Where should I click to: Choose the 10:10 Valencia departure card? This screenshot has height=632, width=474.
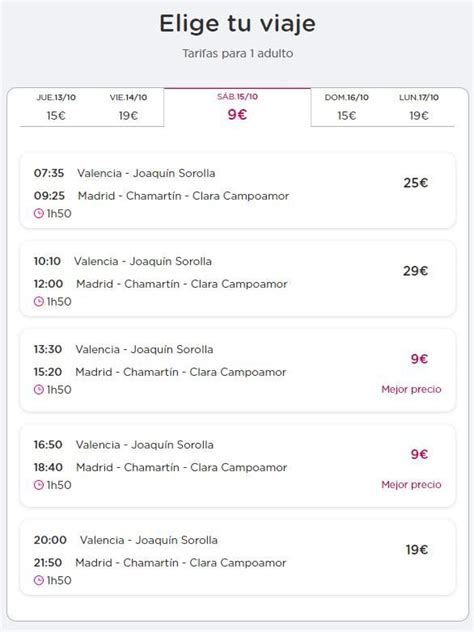coord(238,279)
